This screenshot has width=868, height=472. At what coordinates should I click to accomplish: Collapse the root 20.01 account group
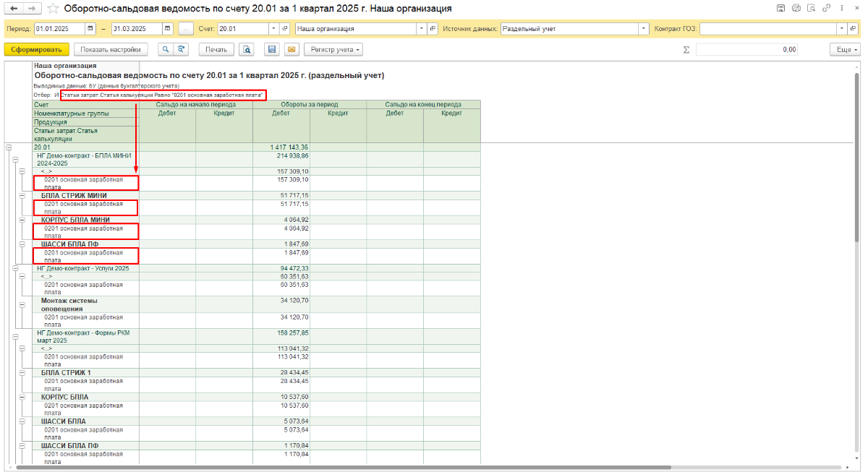pyautogui.click(x=9, y=147)
